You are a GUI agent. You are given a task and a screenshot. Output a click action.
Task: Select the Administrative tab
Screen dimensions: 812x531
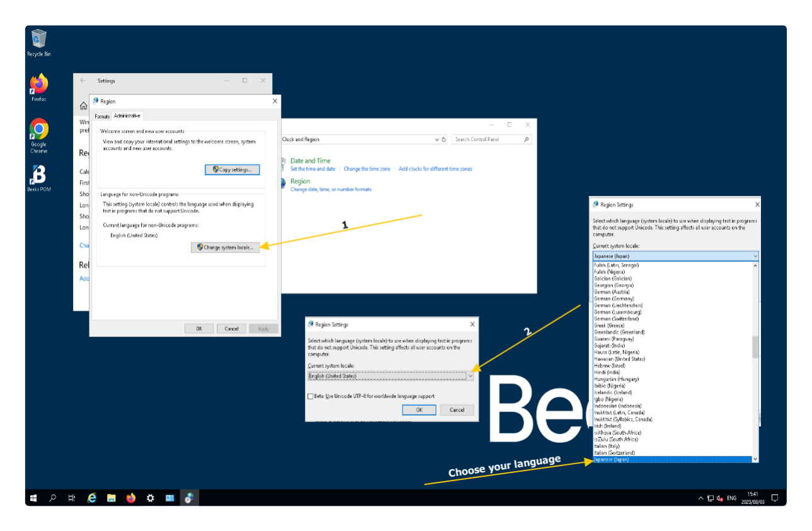click(127, 116)
